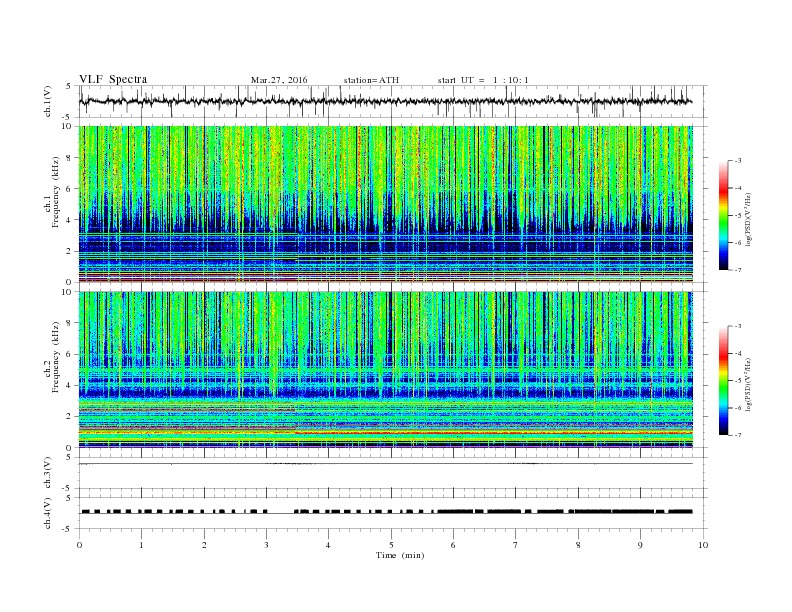This screenshot has height=612, width=792.
Task: Click inside the ch.1 voltage waveform trace panel
Action: [x=393, y=101]
